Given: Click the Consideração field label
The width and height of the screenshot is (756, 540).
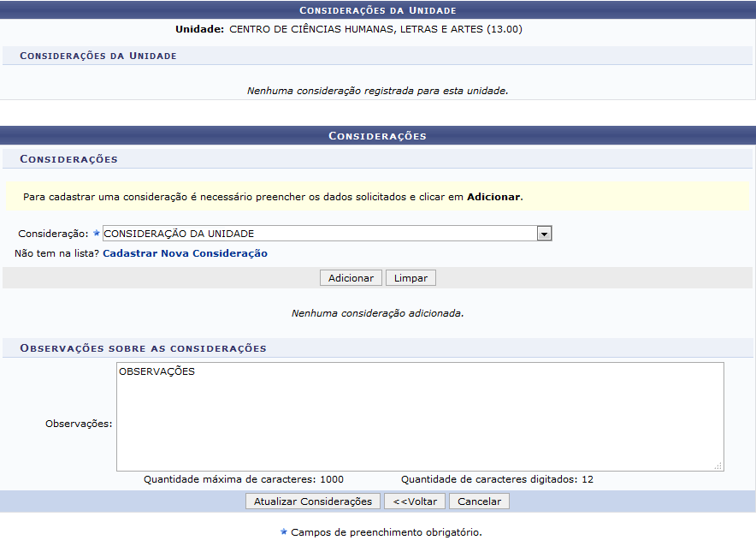Looking at the screenshot, I should [53, 234].
